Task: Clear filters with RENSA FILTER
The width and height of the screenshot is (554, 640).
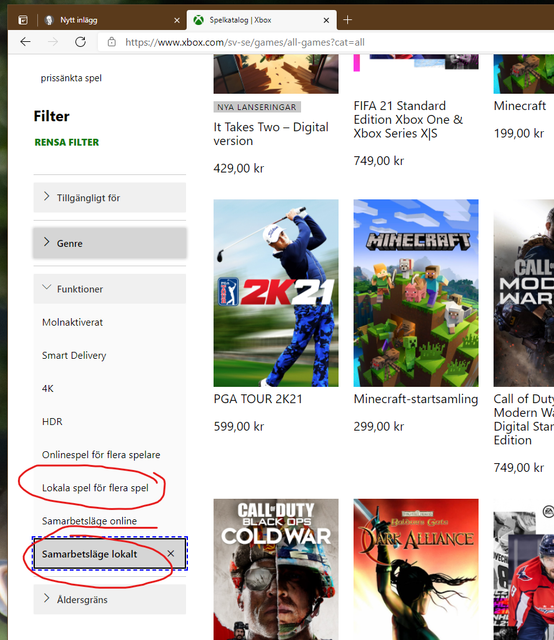Action: (67, 142)
